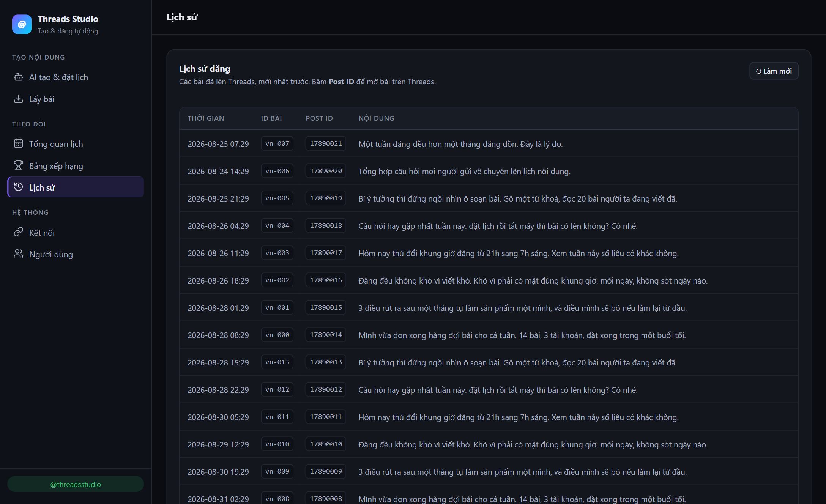The width and height of the screenshot is (826, 504).
Task: Click the Threads Studio app name
Action: pyautogui.click(x=68, y=19)
